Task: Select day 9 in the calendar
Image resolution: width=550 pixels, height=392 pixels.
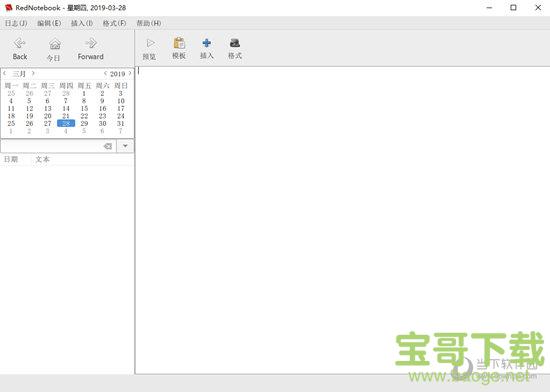Action: point(102,101)
